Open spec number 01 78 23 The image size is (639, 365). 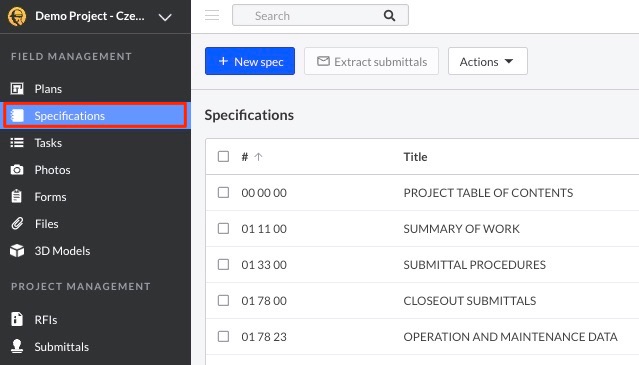[x=264, y=337]
